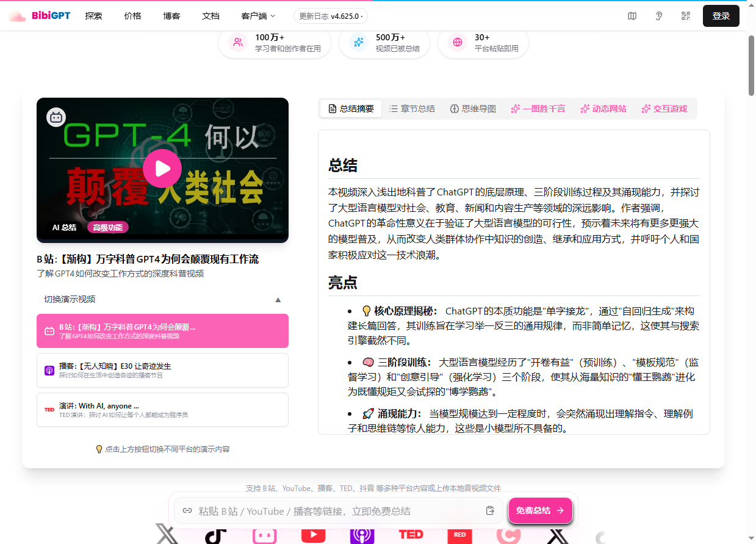Click the 涌现能力 highlight text
This screenshot has height=544, width=756.
click(400, 413)
